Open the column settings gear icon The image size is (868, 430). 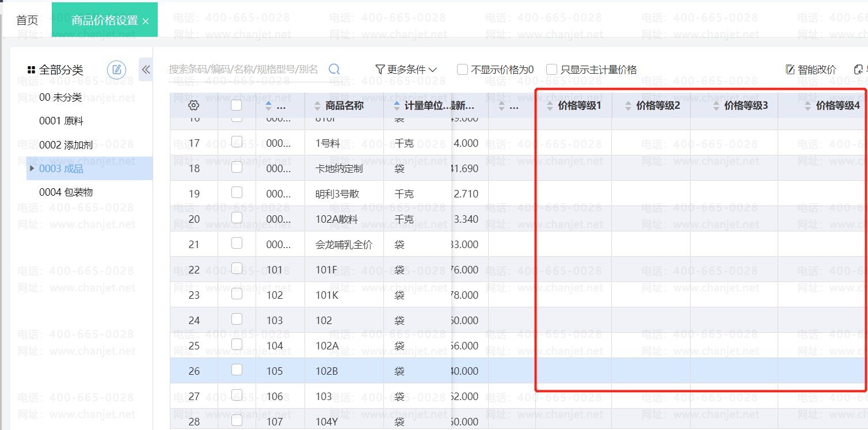point(194,105)
